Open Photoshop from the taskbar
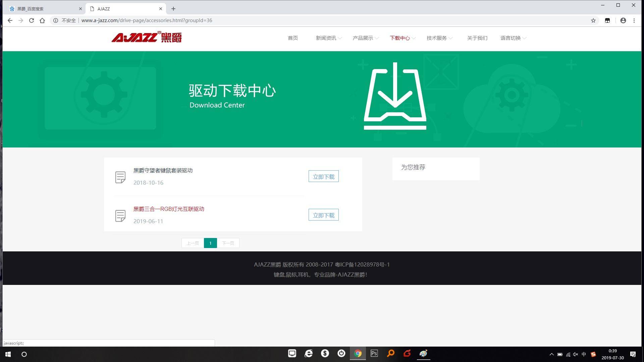Viewport: 644px width, 362px height. coord(374,354)
